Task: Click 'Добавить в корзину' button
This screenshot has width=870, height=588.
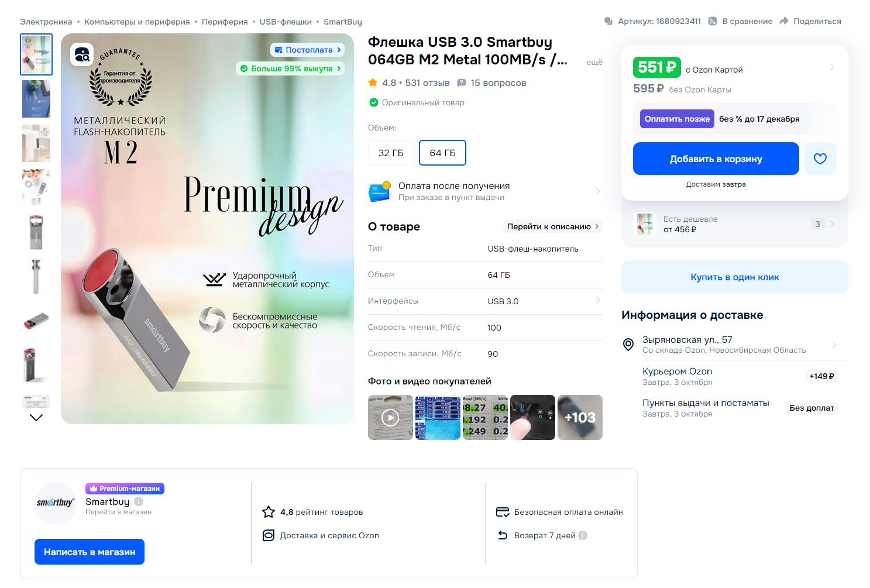Action: click(716, 159)
